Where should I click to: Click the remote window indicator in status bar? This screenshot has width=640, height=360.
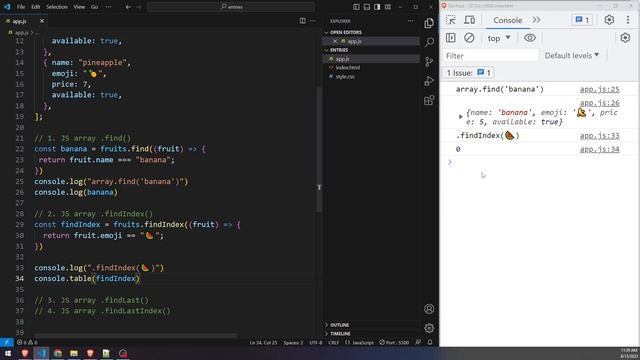(7, 342)
